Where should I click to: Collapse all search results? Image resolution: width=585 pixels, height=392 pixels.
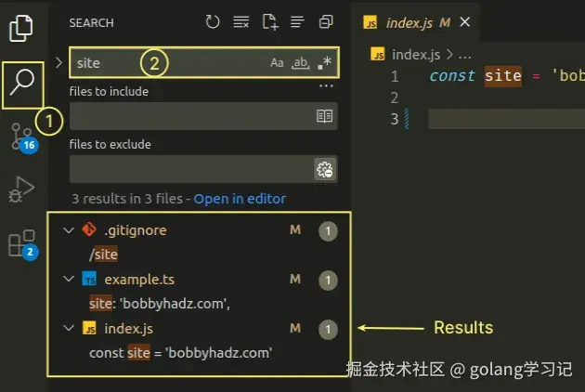pos(326,22)
